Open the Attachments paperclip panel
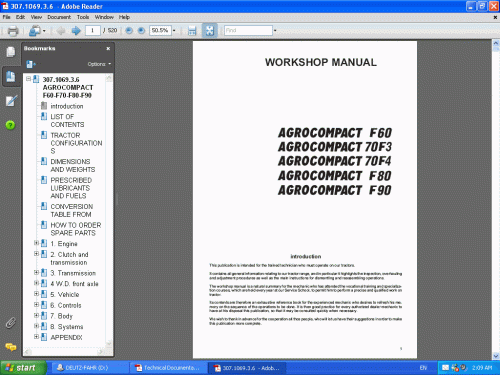 [x=11, y=323]
